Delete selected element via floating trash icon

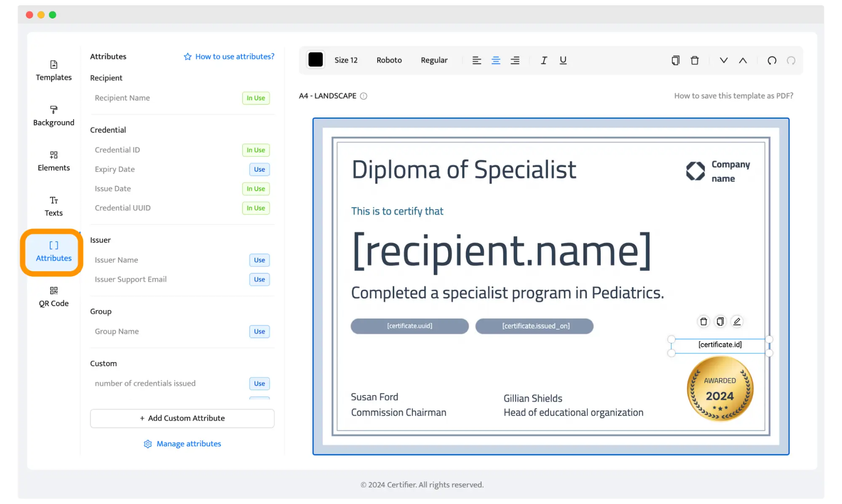coord(703,322)
